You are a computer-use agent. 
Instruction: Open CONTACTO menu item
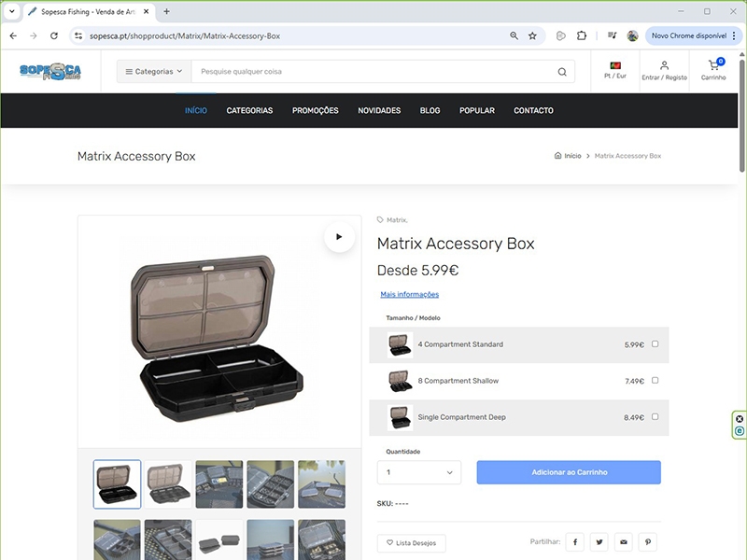click(533, 110)
